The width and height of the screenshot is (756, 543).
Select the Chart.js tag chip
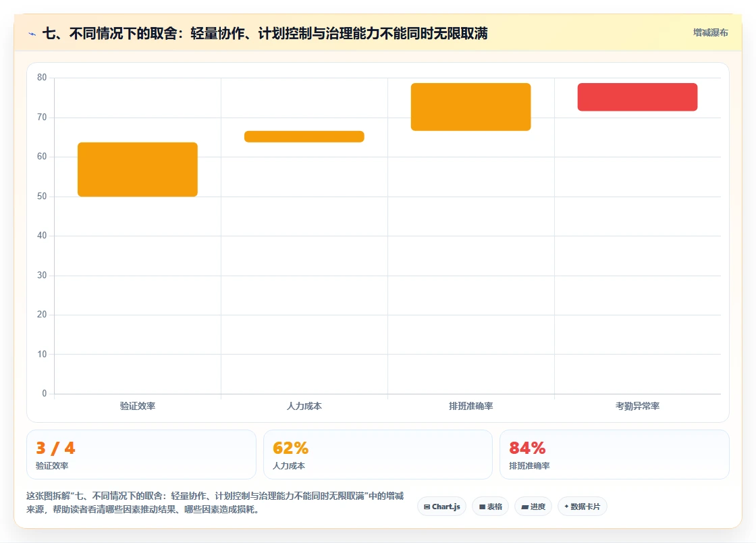[441, 507]
